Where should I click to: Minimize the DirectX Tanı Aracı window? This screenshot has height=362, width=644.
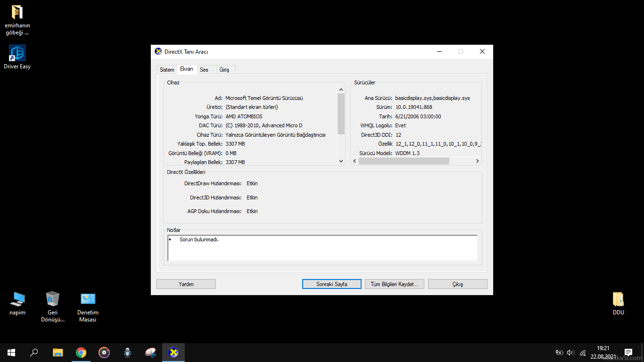pyautogui.click(x=439, y=51)
